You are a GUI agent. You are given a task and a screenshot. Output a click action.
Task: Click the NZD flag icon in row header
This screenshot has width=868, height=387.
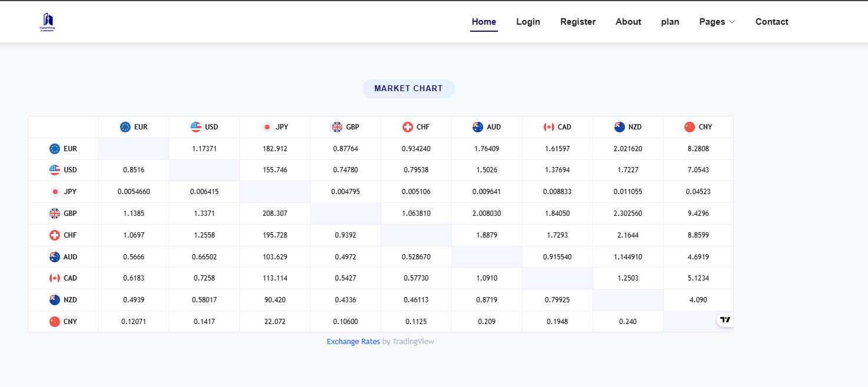(x=55, y=300)
